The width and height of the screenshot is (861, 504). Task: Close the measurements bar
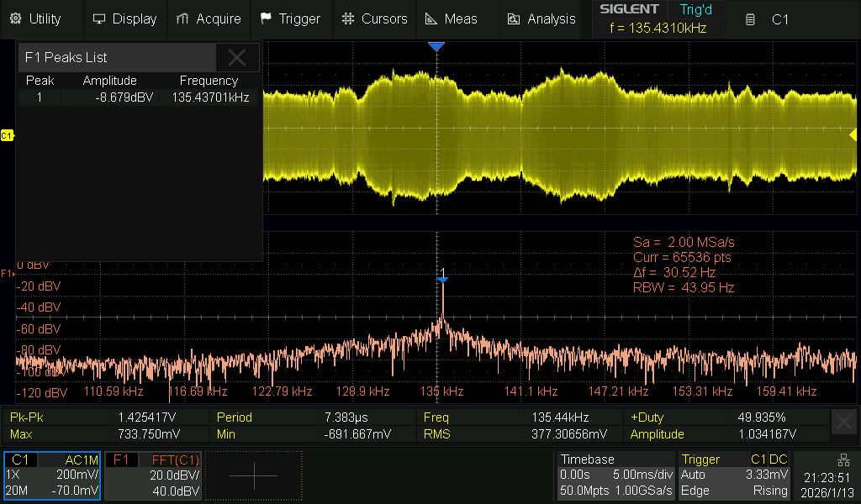pos(844,423)
